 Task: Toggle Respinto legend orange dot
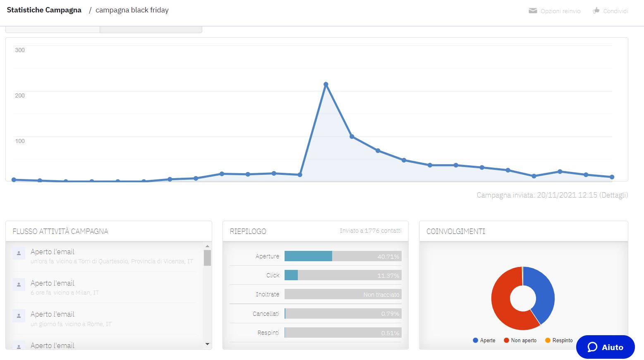548,340
